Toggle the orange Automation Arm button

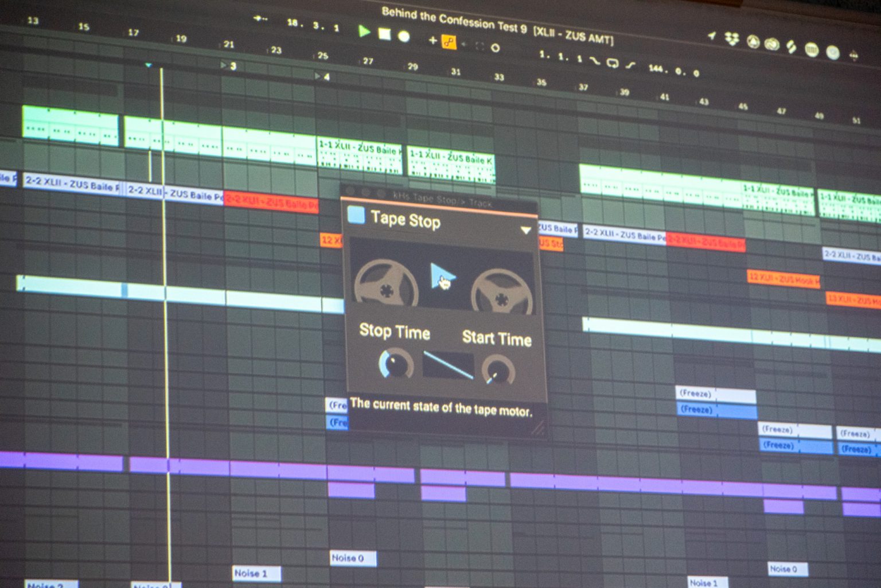[x=449, y=42]
